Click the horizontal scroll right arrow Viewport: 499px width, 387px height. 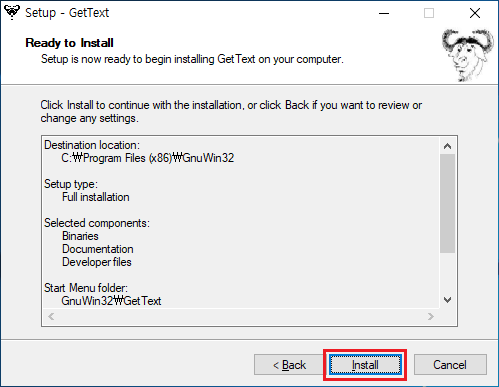[x=431, y=316]
